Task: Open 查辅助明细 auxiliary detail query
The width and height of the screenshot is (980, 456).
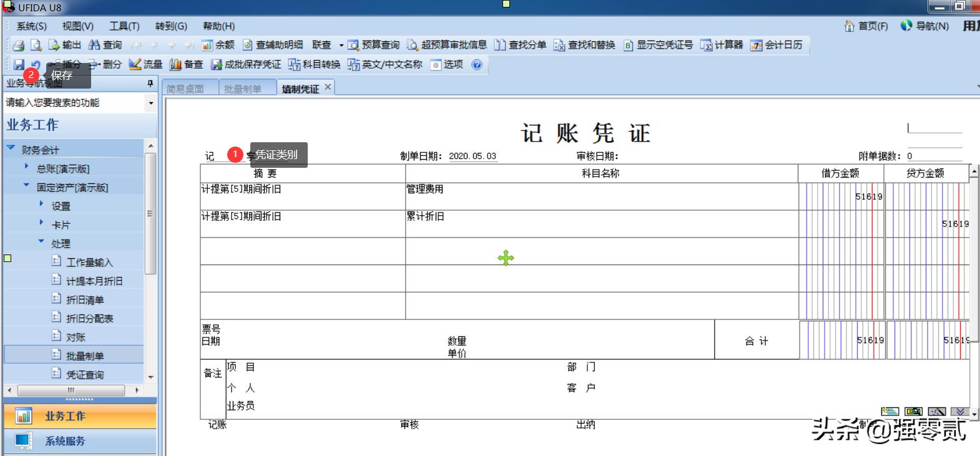Action: 273,45
